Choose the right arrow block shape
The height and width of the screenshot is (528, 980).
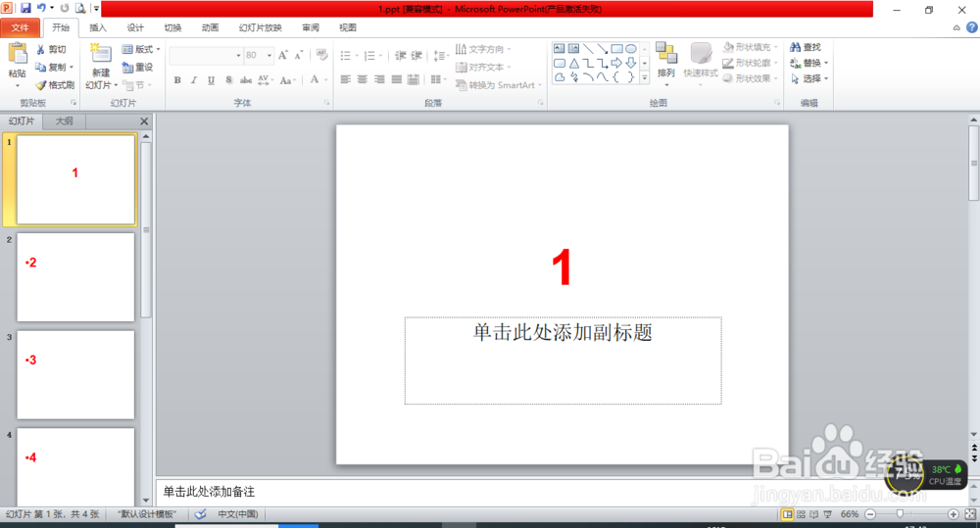point(616,63)
